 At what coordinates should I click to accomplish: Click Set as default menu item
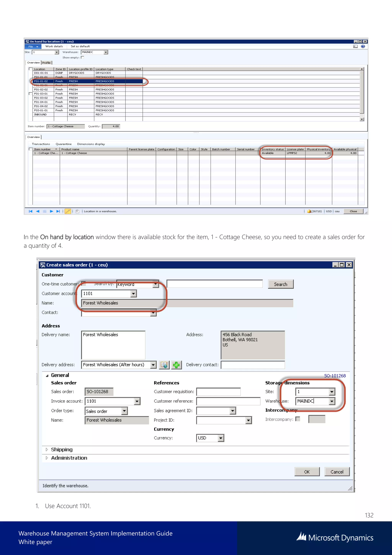(80, 46)
